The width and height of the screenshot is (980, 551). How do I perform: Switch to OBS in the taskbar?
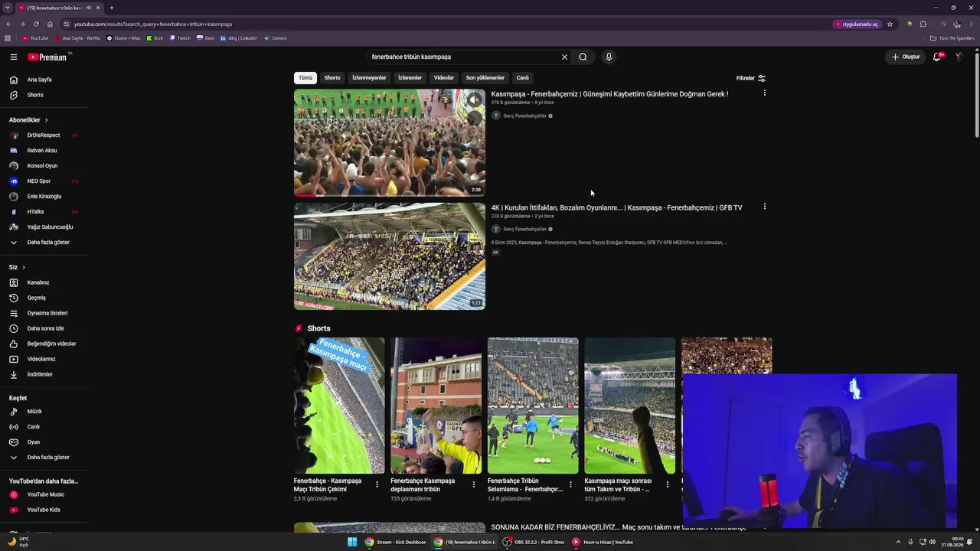coord(534,542)
